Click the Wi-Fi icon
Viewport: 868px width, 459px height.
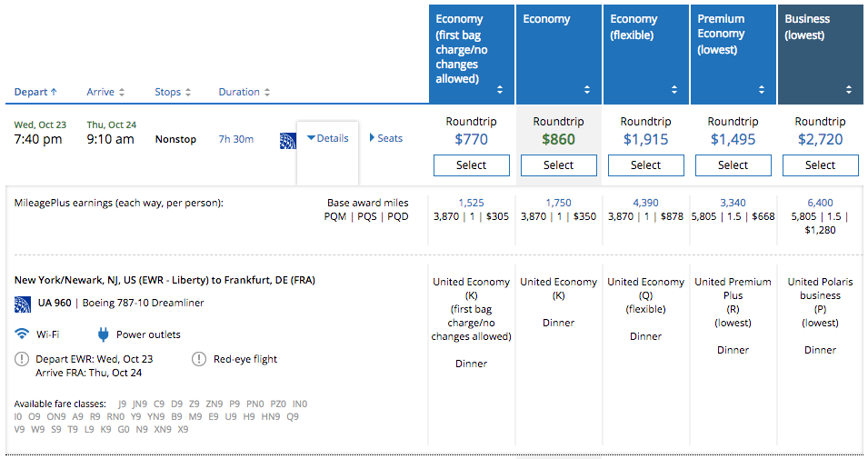[x=22, y=334]
